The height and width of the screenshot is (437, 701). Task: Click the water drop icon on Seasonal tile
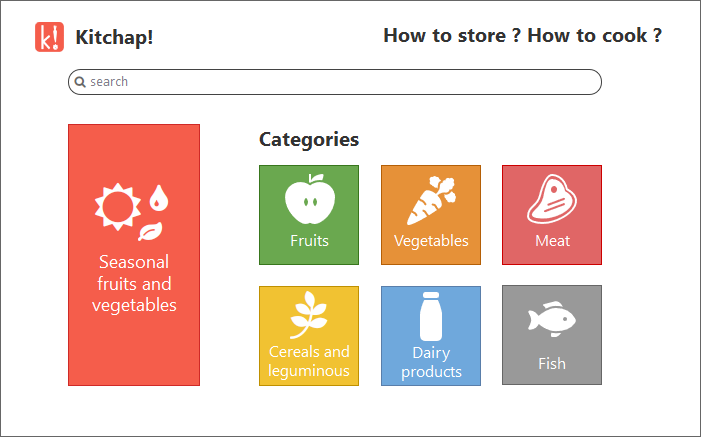tap(158, 198)
